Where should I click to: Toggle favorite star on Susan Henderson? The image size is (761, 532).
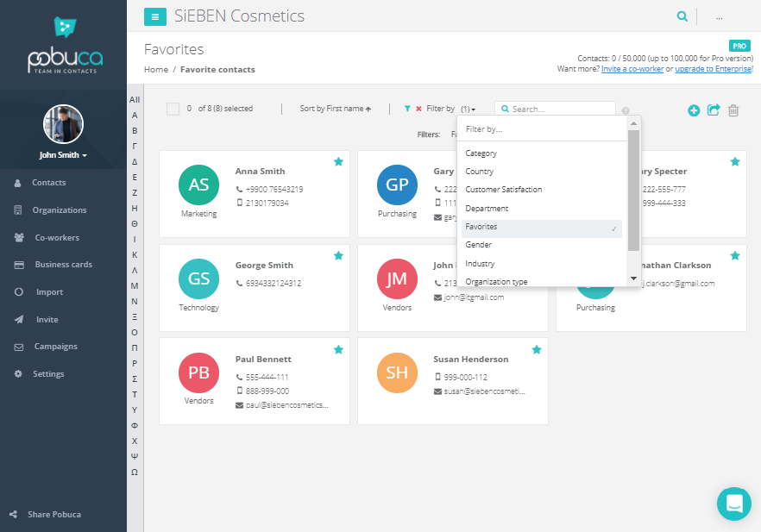(x=537, y=350)
